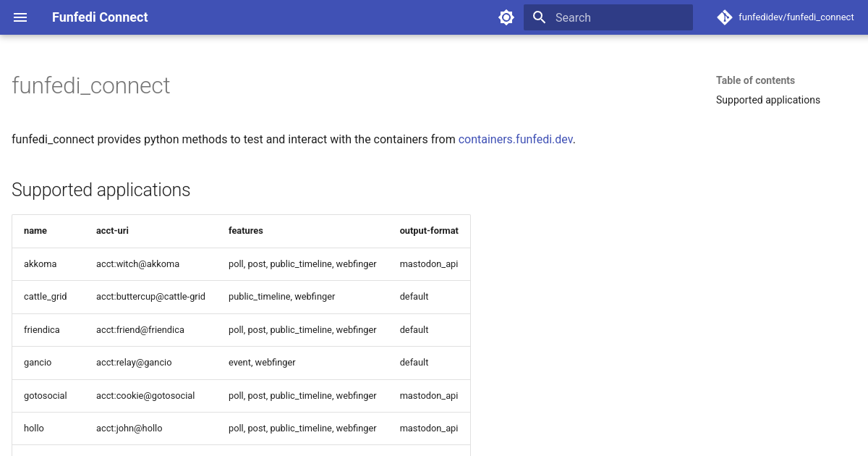Click mastodon_api in the hollo row
868x456 pixels.
429,428
